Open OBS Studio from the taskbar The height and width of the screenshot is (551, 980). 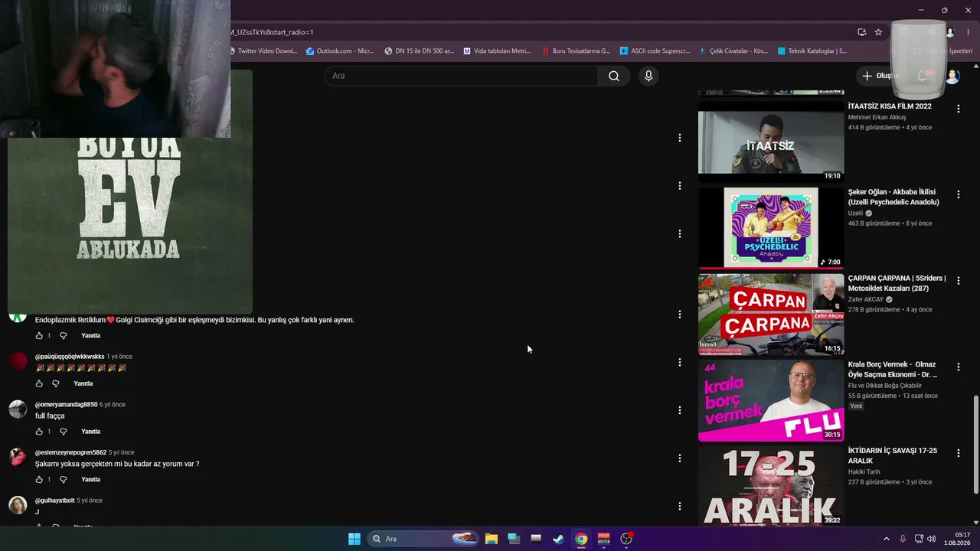pos(626,539)
